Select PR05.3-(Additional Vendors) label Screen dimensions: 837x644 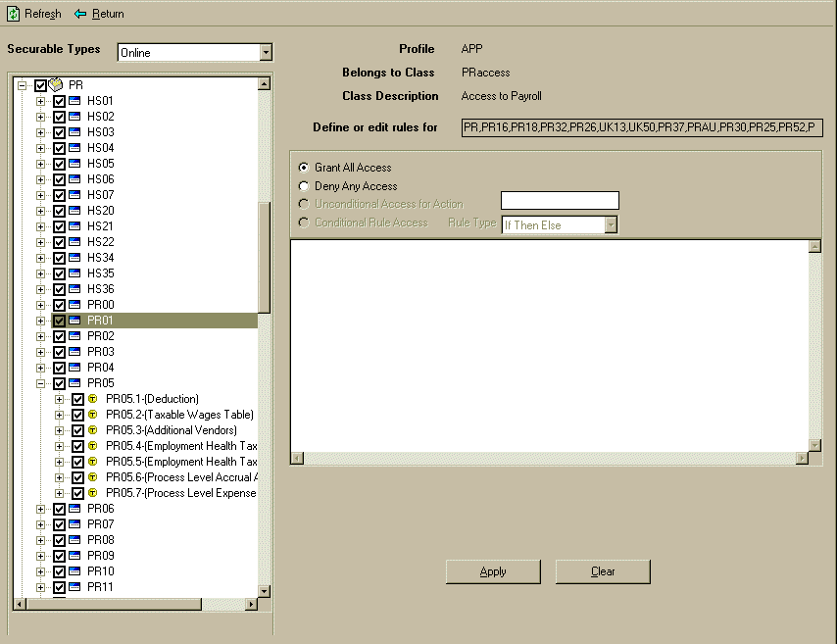click(x=172, y=430)
